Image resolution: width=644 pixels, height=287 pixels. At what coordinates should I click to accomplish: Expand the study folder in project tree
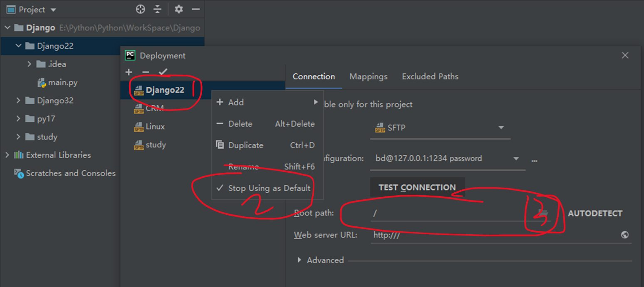pyautogui.click(x=18, y=137)
